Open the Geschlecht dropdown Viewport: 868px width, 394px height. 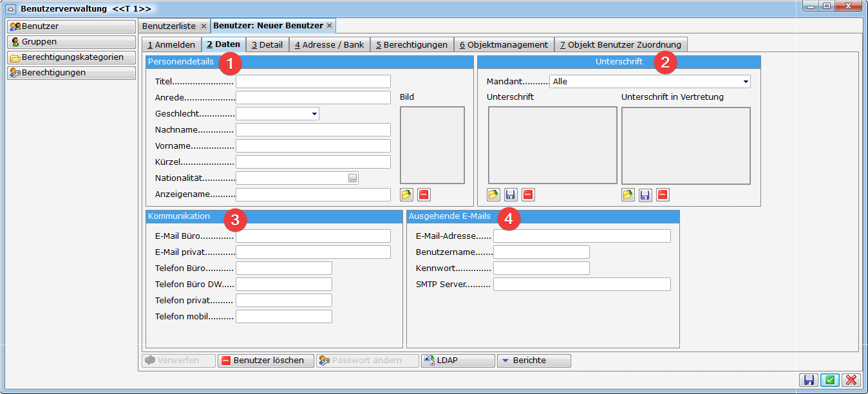point(314,114)
